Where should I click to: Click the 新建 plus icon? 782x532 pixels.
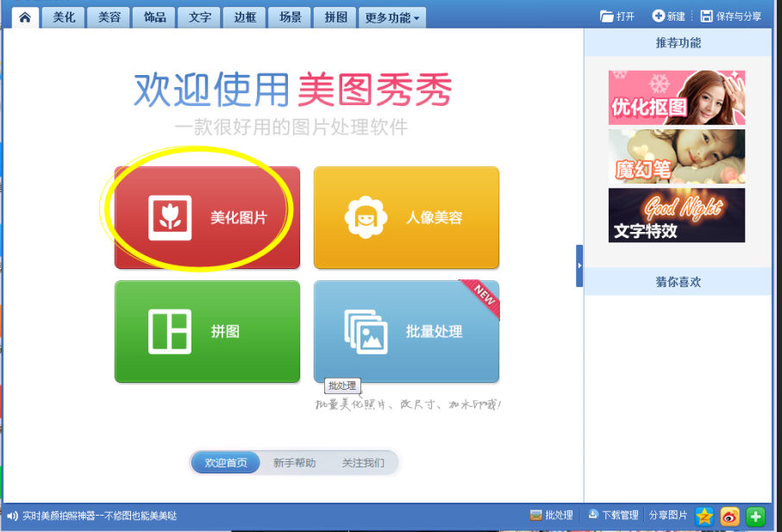(x=659, y=16)
